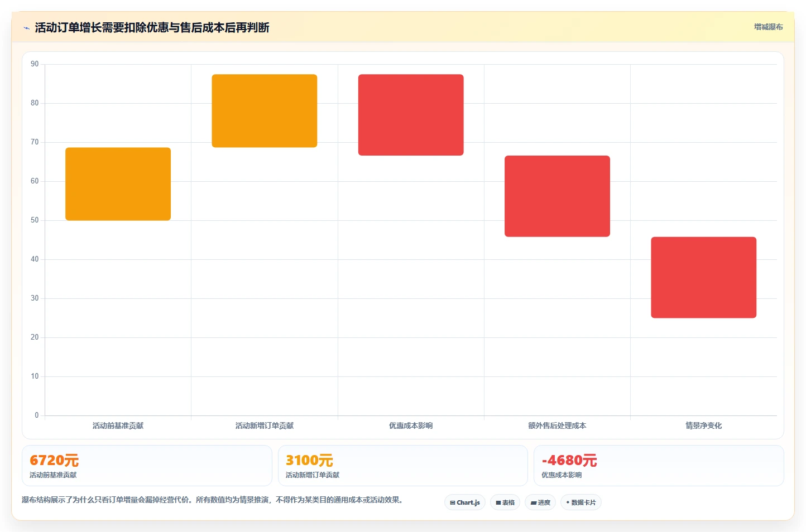Viewport: 806px width, 532px height.
Task: Click the 数据卡片 tag
Action: click(x=581, y=502)
